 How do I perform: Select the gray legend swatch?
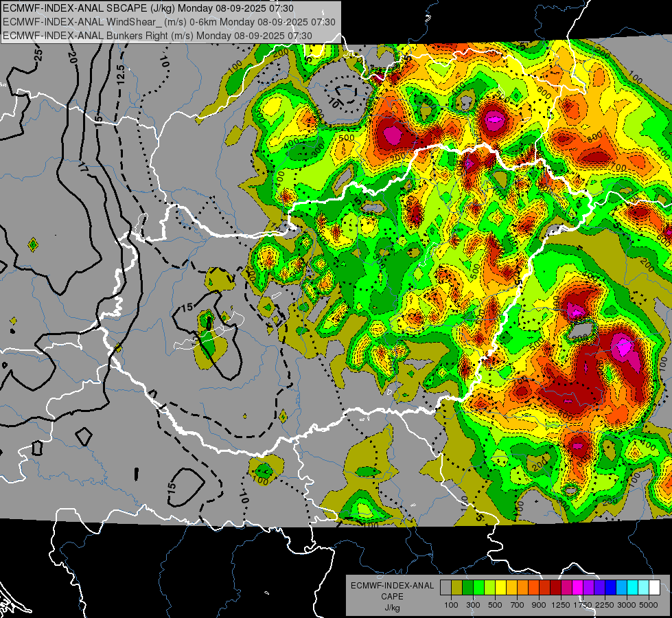coord(445,587)
